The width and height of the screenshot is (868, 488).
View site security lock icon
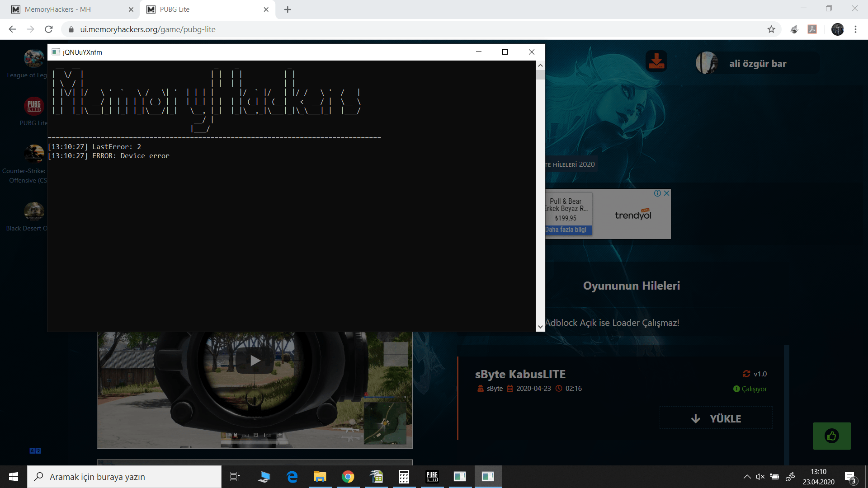[71, 29]
